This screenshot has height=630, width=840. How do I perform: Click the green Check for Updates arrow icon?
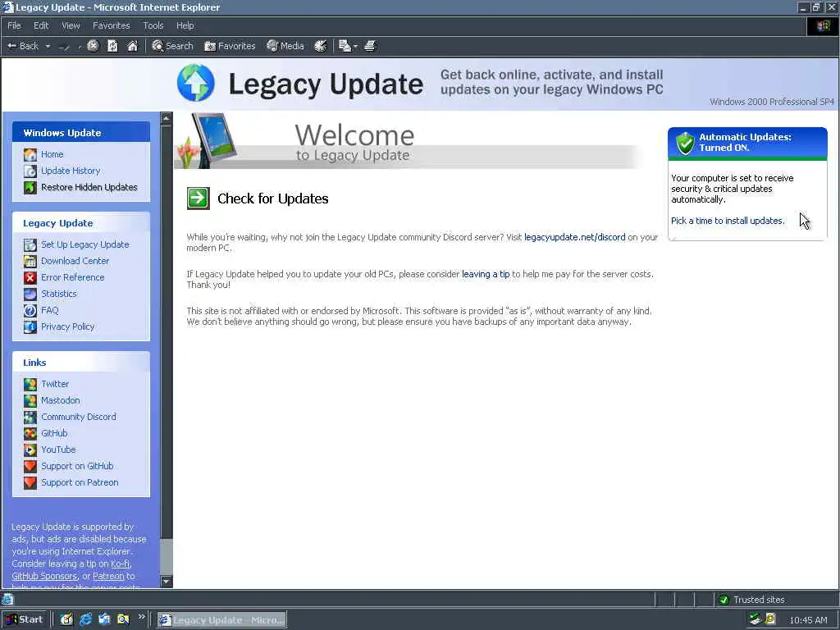pos(199,199)
